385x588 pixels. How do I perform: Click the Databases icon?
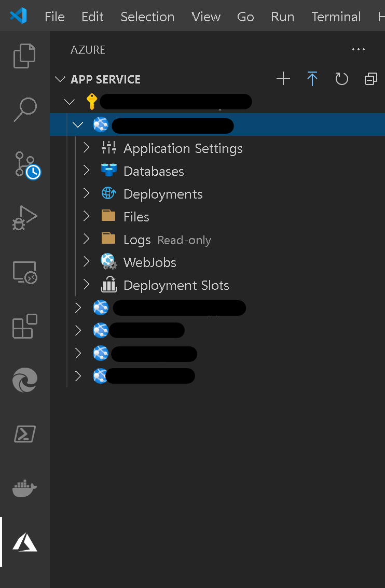click(109, 170)
